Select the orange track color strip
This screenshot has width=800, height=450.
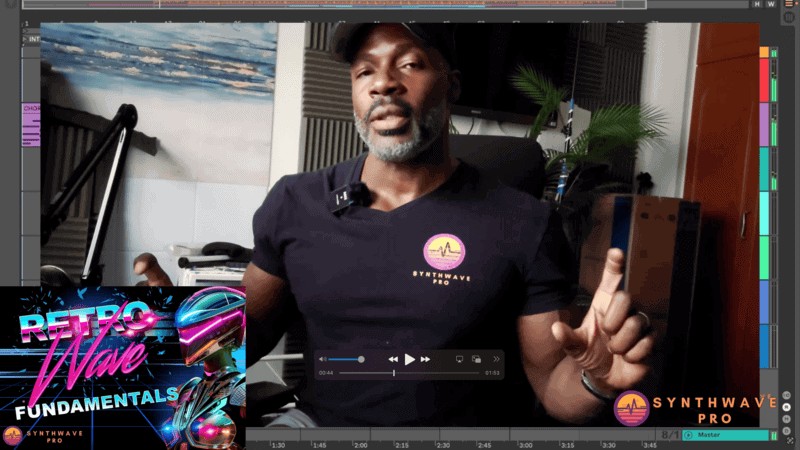(764, 52)
